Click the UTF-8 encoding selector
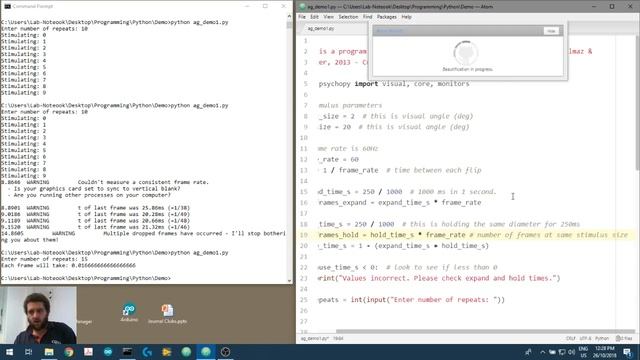This screenshot has width=640, height=360. (585, 338)
